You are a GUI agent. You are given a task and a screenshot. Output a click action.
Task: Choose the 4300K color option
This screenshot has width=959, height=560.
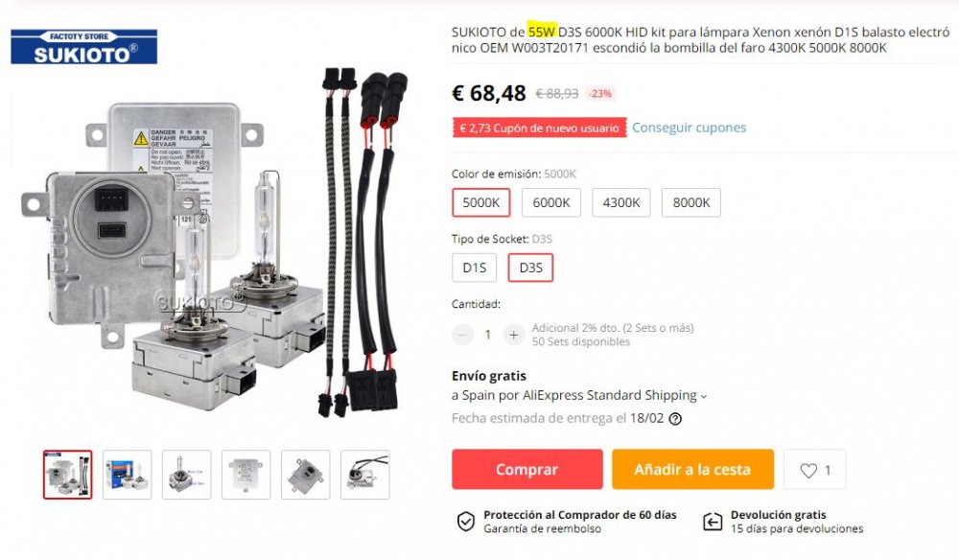tap(620, 202)
